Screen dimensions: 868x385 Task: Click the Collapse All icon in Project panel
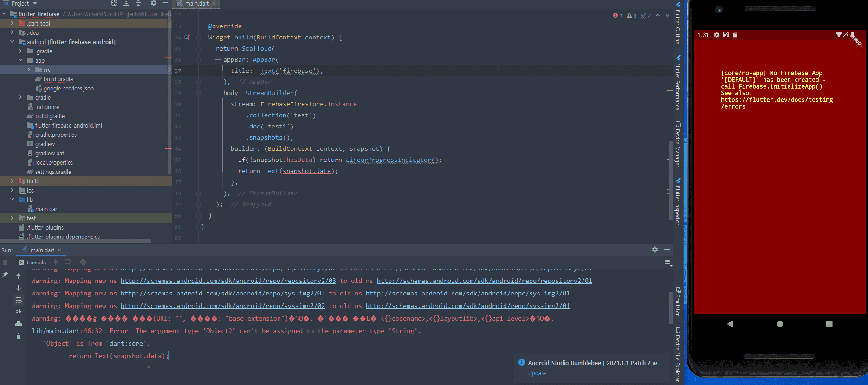pyautogui.click(x=138, y=3)
